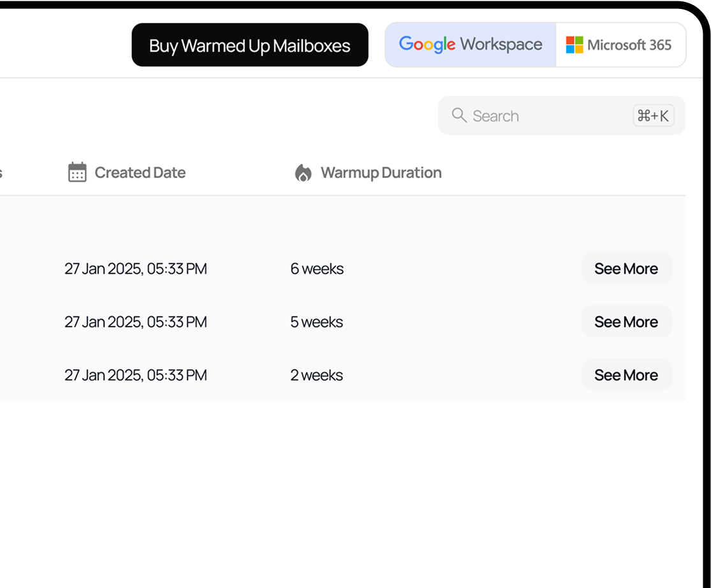This screenshot has height=588, width=711.
Task: Click the created date in the 5 weeks row
Action: pos(136,322)
